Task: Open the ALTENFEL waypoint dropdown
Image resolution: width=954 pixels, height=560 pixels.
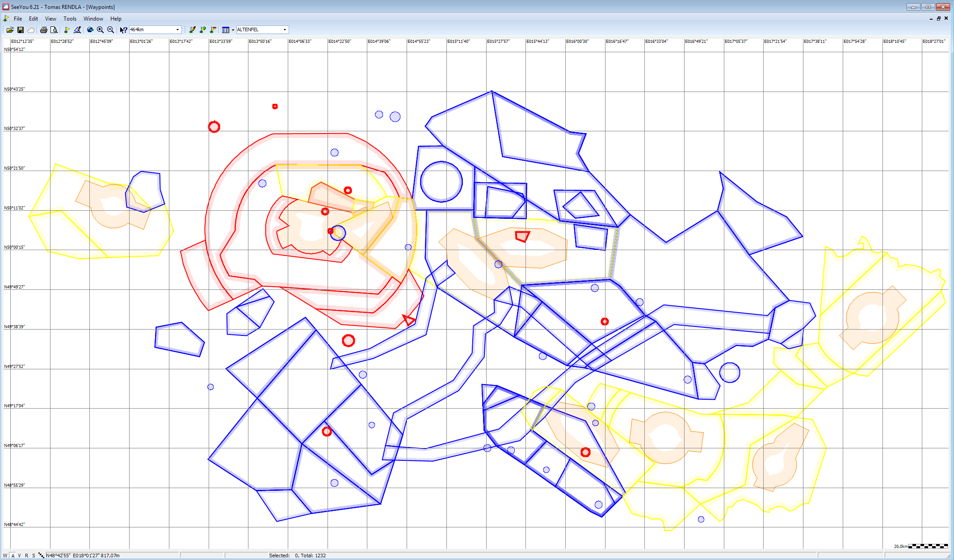Action: (285, 30)
